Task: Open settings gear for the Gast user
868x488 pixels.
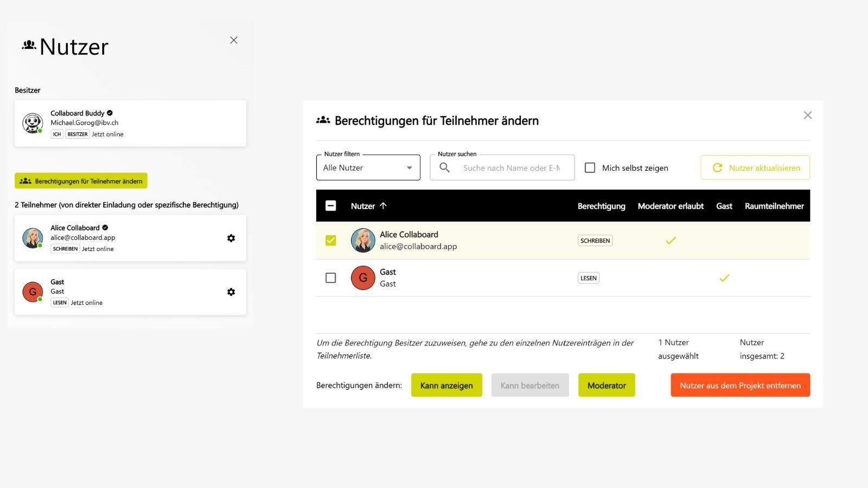Action: pyautogui.click(x=231, y=292)
